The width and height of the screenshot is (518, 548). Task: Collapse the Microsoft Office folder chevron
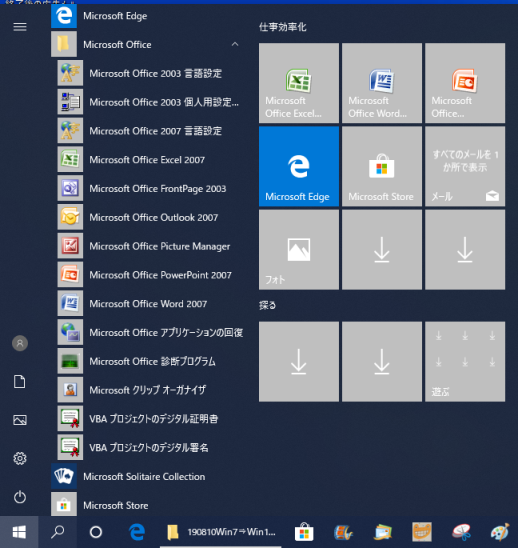click(235, 44)
